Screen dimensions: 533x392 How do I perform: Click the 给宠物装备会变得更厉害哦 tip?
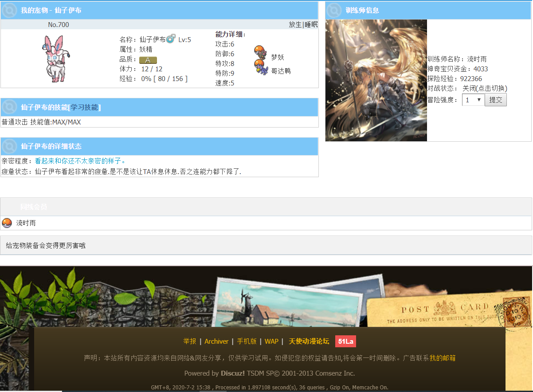46,245
